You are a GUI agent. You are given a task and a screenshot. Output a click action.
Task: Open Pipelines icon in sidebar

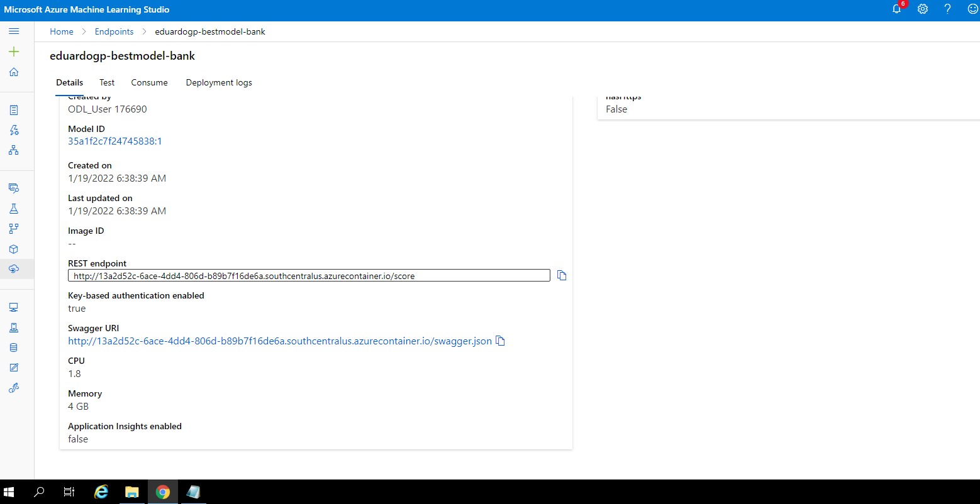pyautogui.click(x=14, y=228)
